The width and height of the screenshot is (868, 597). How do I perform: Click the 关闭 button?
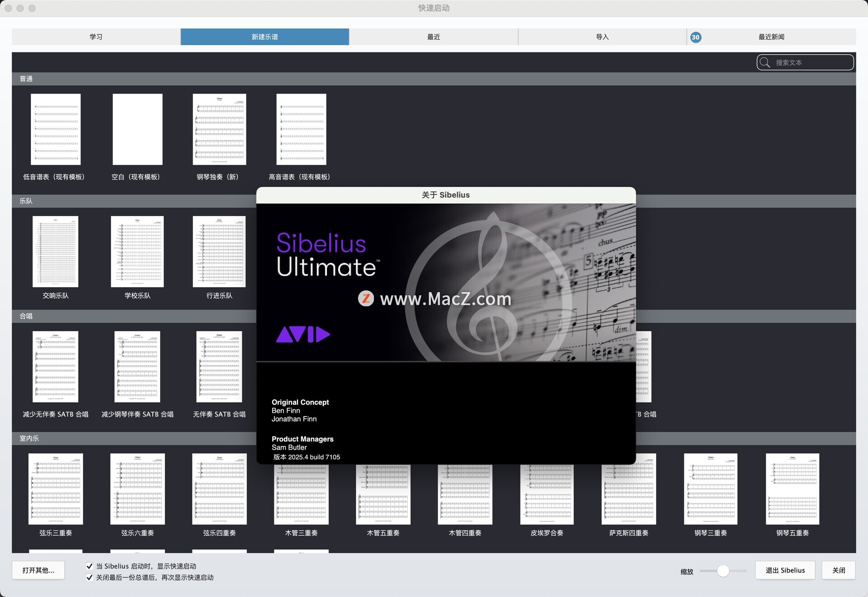(839, 570)
